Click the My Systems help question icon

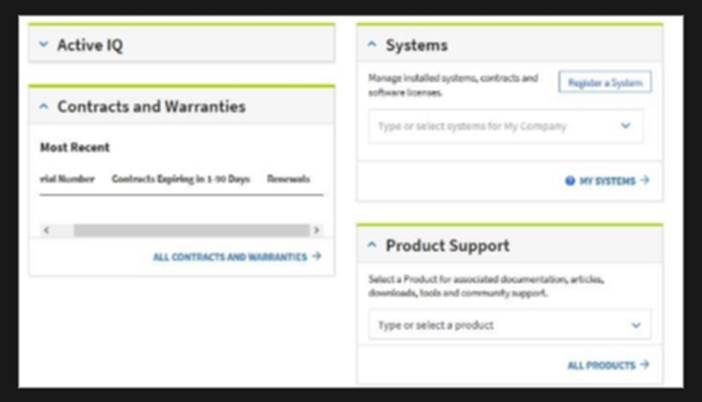(x=570, y=181)
